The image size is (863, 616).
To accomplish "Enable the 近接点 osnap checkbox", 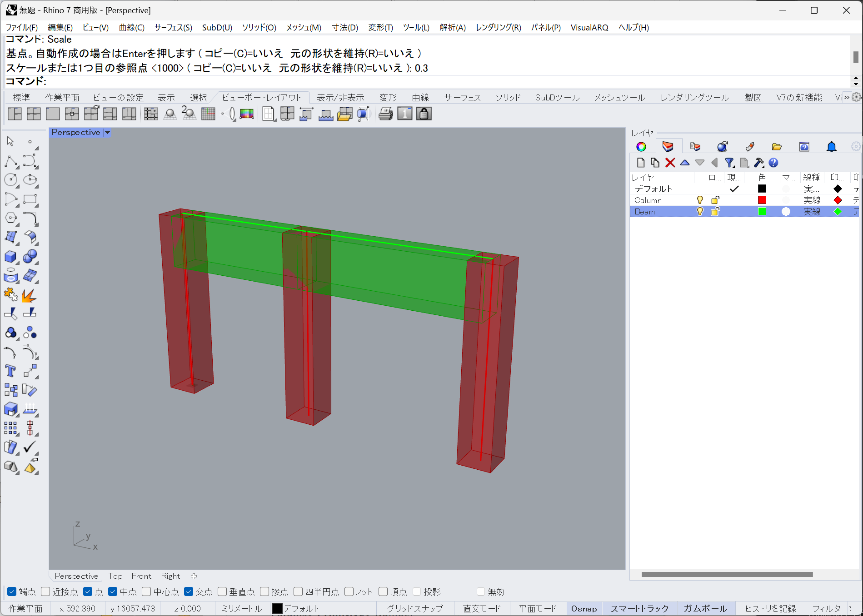I will 45,591.
